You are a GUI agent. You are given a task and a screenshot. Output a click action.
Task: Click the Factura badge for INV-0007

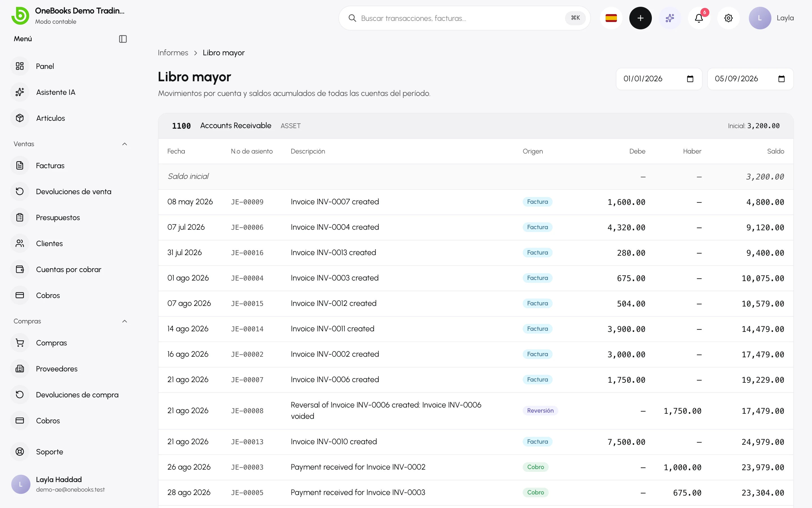pyautogui.click(x=537, y=202)
